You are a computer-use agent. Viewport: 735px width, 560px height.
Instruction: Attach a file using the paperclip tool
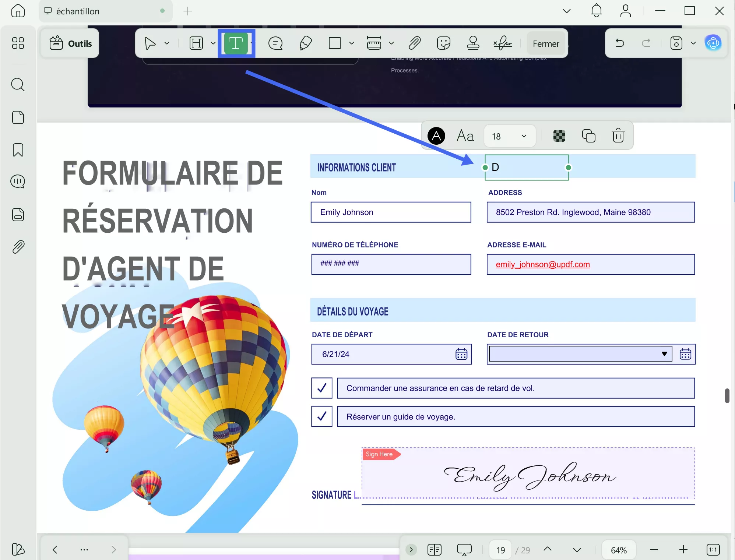[x=414, y=43]
